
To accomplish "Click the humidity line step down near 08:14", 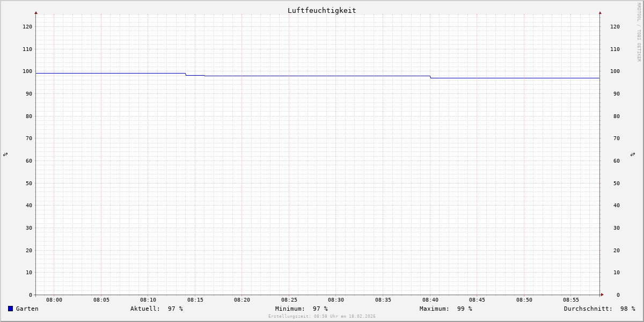I will point(186,74).
